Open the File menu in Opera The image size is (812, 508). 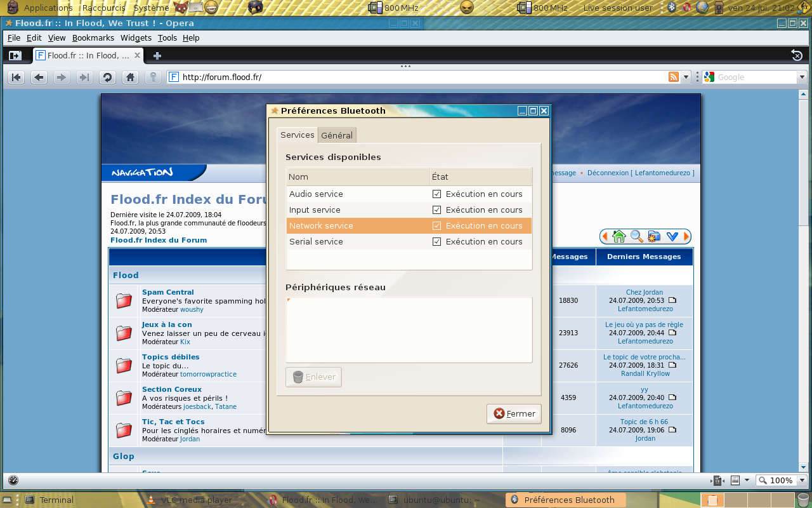click(x=14, y=38)
